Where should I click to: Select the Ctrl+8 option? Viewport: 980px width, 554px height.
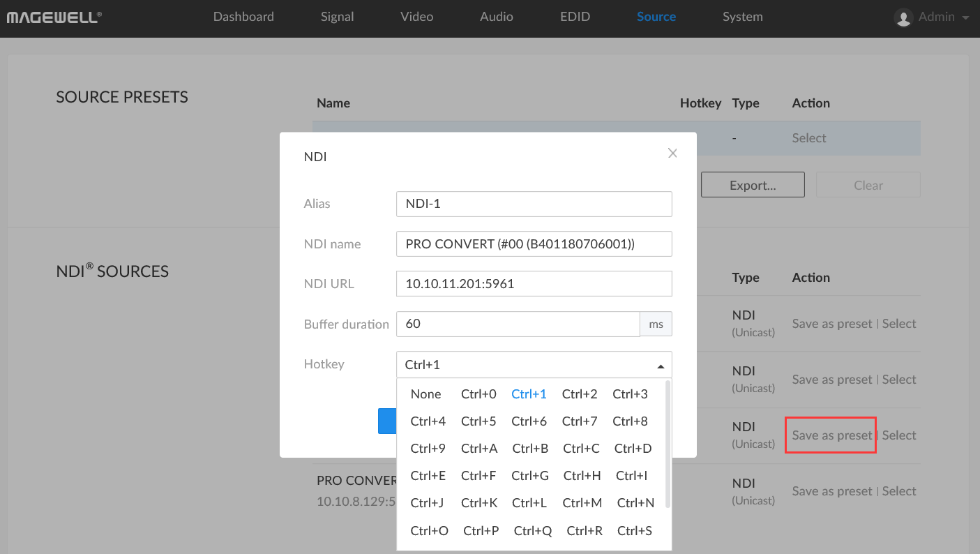pyautogui.click(x=631, y=421)
